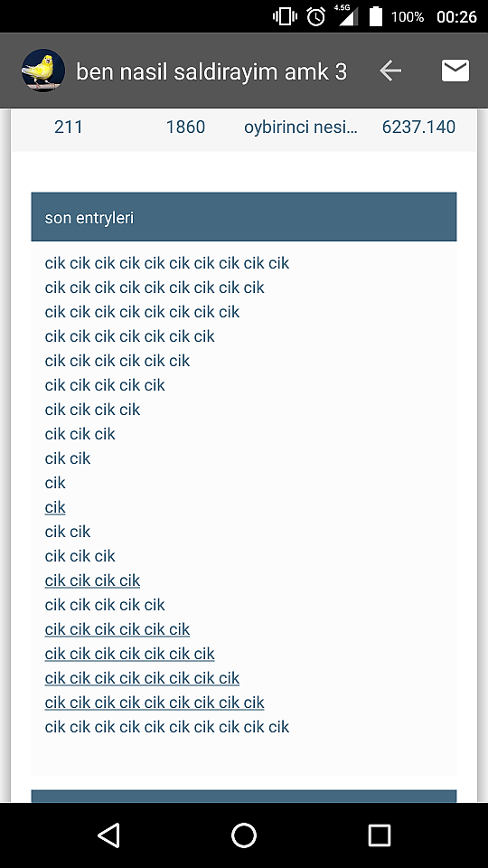Screen dimensions: 488x868
Task: Tap the Android back triangle button
Action: tap(108, 835)
